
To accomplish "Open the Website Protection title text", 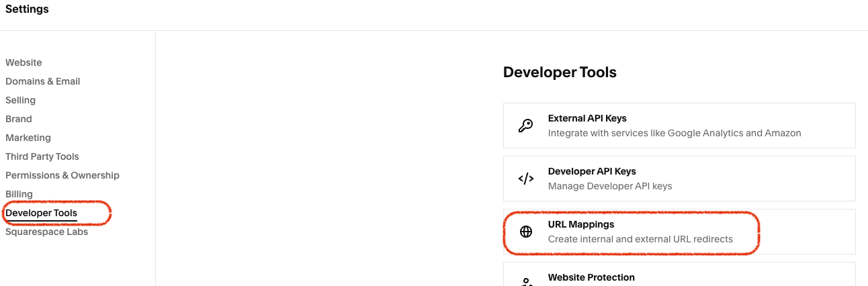I will (x=591, y=277).
